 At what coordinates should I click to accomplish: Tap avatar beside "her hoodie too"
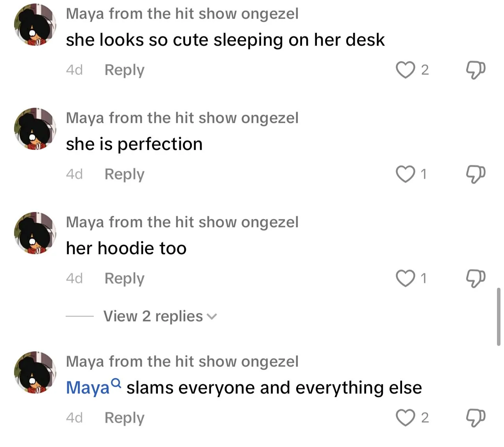(35, 233)
